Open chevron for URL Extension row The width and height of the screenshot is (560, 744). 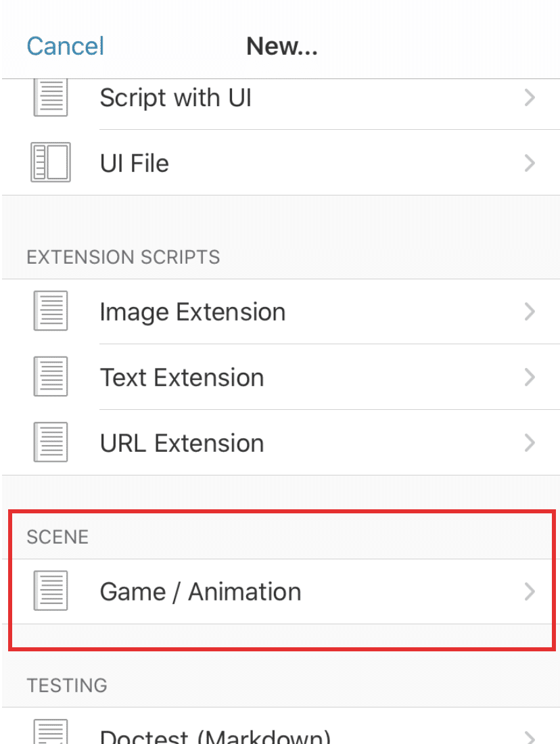coord(530,443)
